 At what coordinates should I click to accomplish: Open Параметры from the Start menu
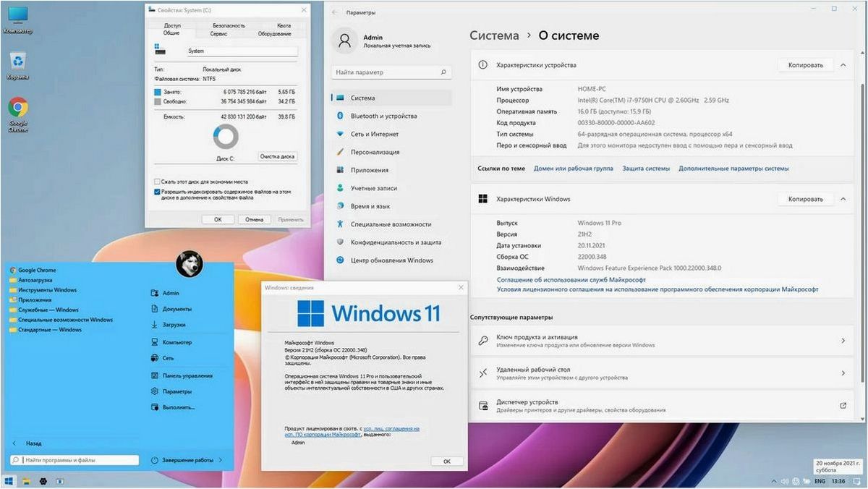pos(171,391)
